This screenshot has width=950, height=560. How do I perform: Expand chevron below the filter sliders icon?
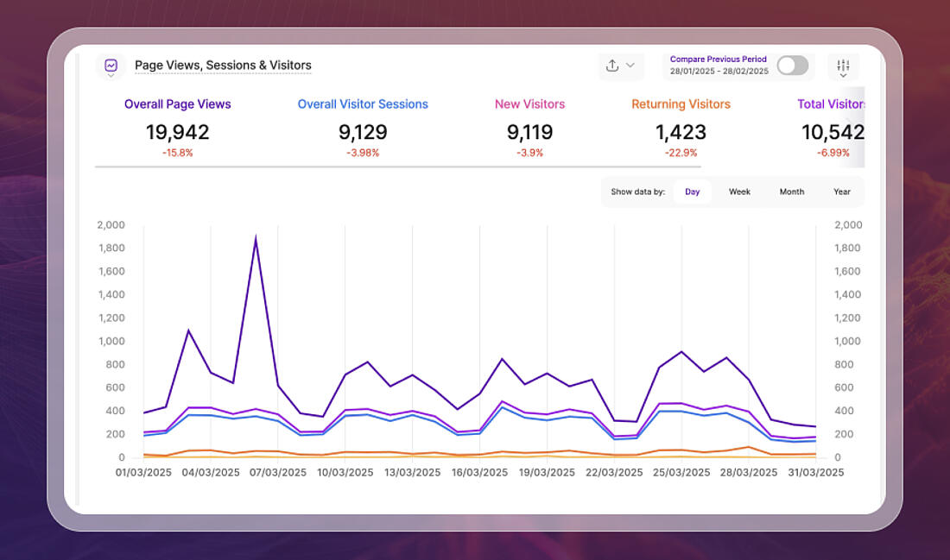[x=843, y=76]
